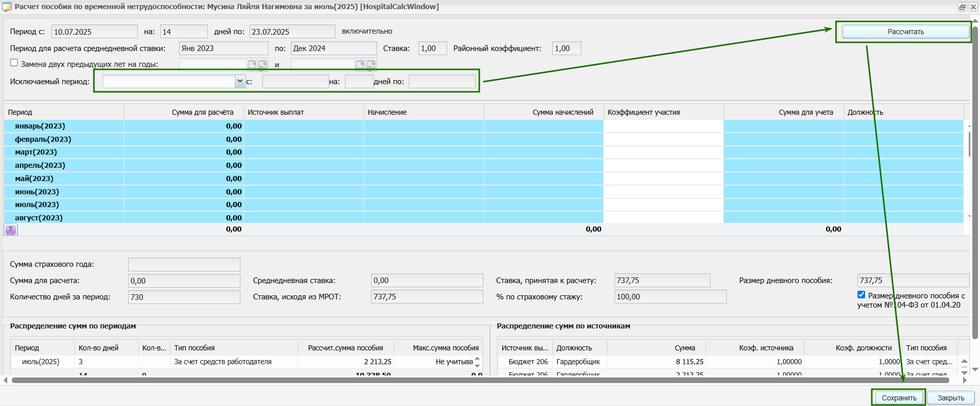
Task: Click 'Рассчит.сумма пособия' column header
Action: coord(346,348)
